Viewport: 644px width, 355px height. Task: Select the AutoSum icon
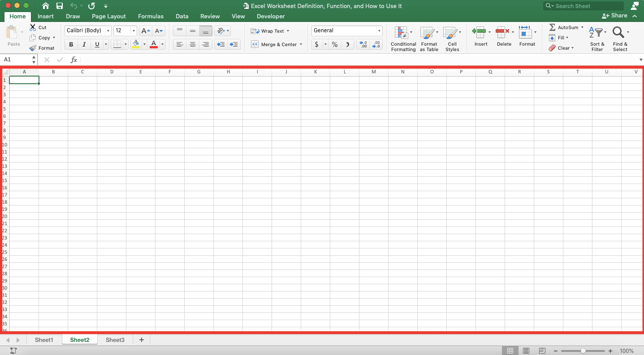[x=552, y=27]
